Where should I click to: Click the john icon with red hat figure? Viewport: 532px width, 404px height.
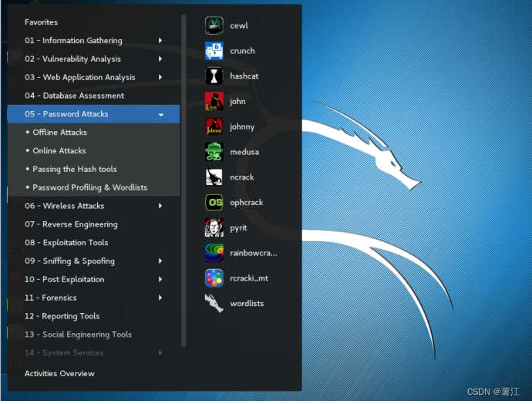tap(214, 101)
